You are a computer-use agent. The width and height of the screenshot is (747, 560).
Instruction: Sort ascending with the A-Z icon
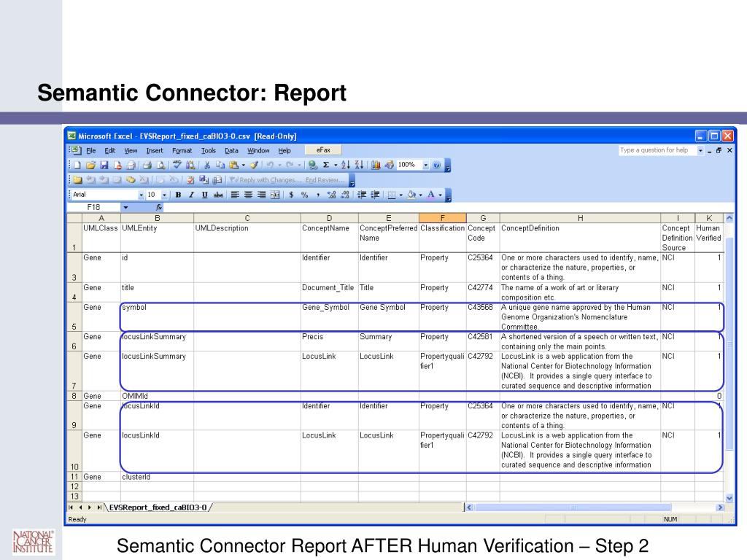[345, 166]
